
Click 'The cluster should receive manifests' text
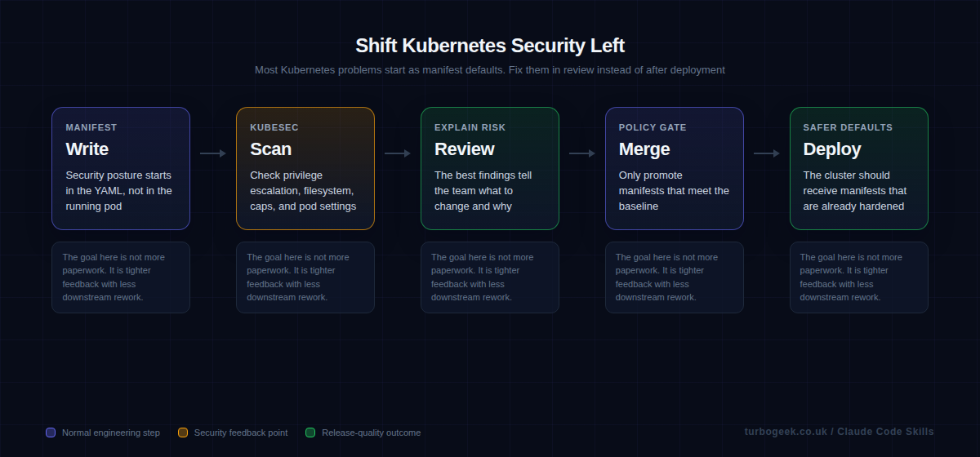click(855, 191)
